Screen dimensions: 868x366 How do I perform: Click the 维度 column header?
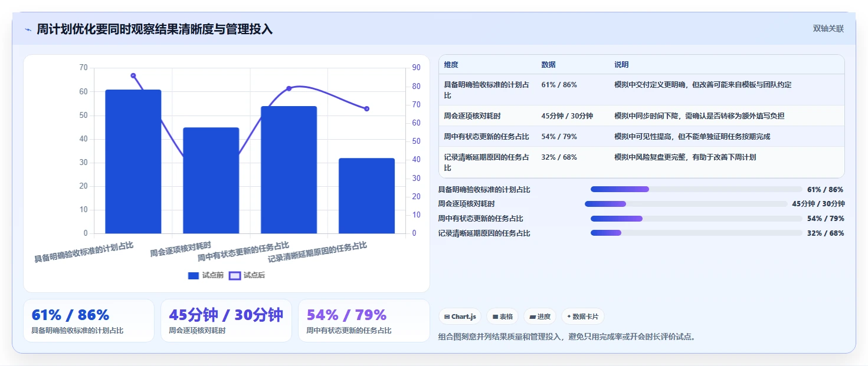point(451,65)
